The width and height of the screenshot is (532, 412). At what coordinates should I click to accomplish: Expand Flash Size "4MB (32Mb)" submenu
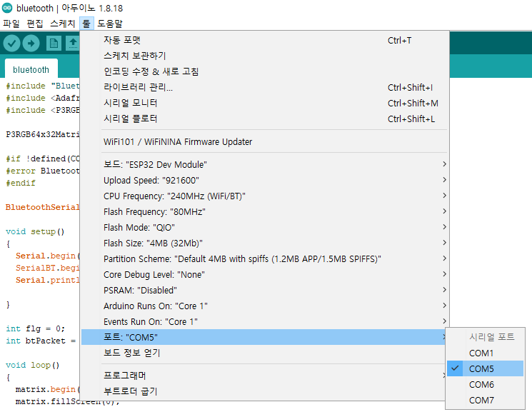[265, 243]
